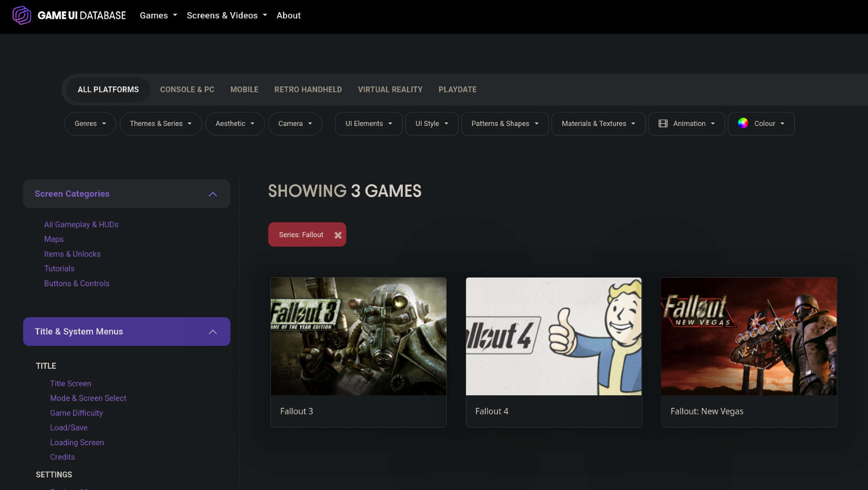Select the Maps screen category link
This screenshot has height=490, width=868.
coord(54,239)
